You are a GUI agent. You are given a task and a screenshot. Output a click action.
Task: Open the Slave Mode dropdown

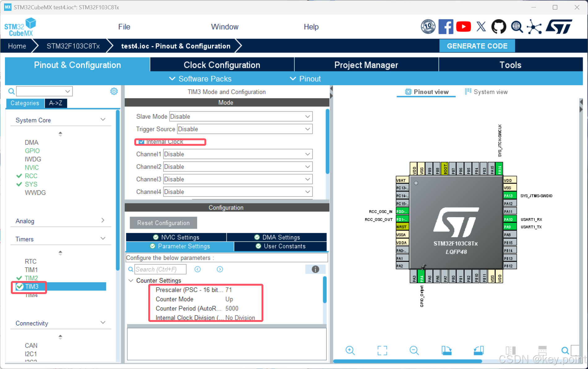pyautogui.click(x=241, y=116)
